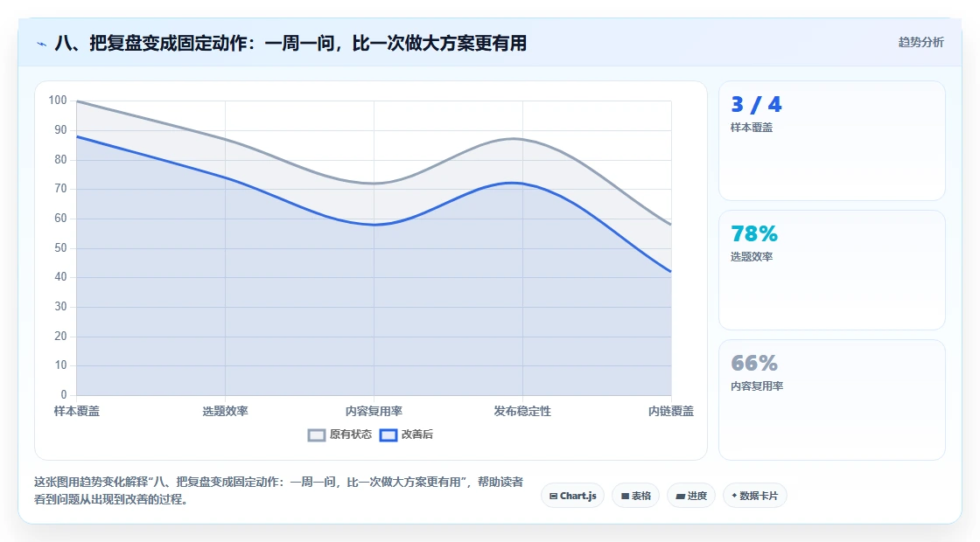980x542 pixels.
Task: Click the 数据卡片 tag star icon
Action: [x=734, y=496]
